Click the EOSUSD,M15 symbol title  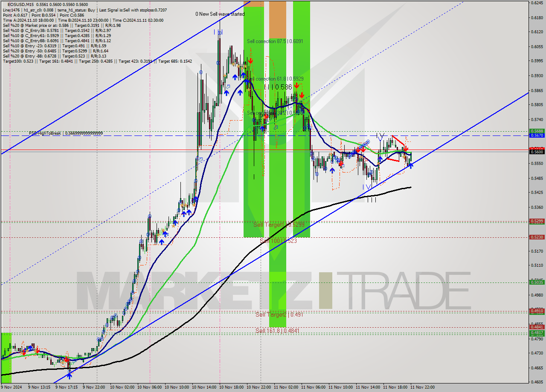tap(20, 4)
